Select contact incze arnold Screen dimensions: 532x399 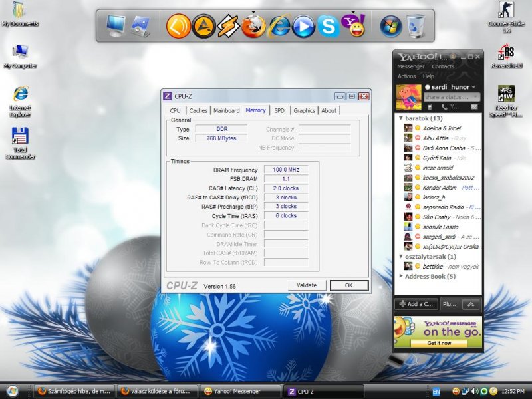(438, 168)
